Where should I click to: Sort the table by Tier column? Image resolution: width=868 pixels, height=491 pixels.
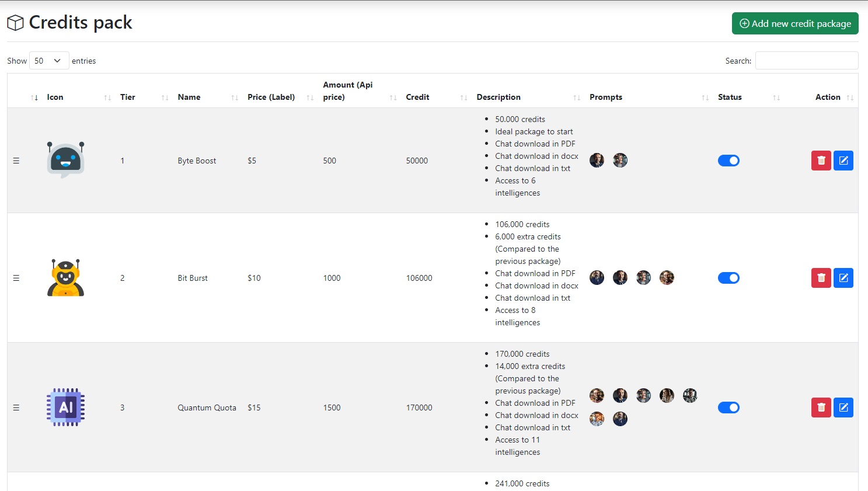(128, 97)
